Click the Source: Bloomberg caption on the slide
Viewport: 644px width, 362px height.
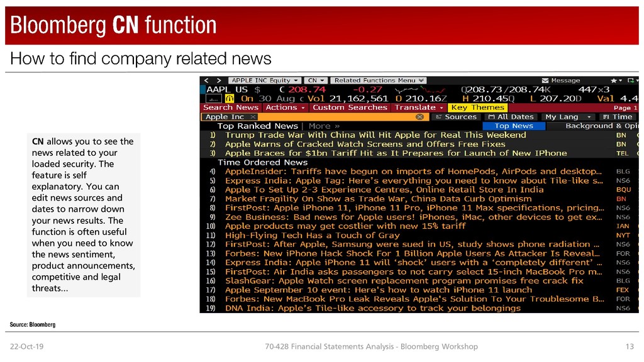tap(33, 325)
